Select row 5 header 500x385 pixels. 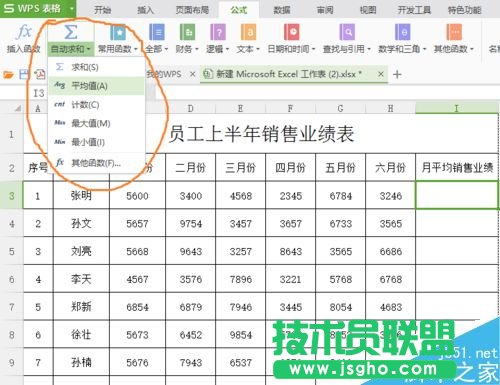(12, 251)
